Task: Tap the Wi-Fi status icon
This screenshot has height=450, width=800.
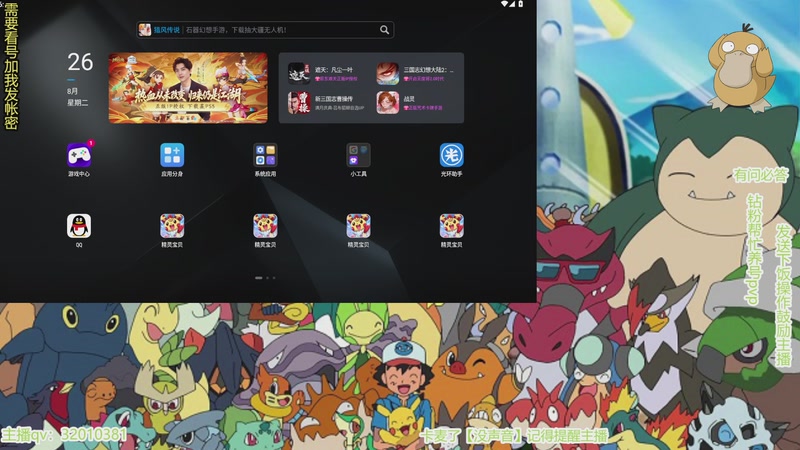Action: pyautogui.click(x=505, y=4)
